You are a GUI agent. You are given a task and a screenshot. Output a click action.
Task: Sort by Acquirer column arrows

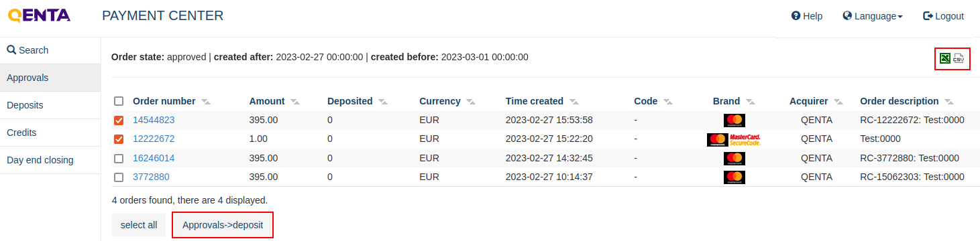click(838, 102)
